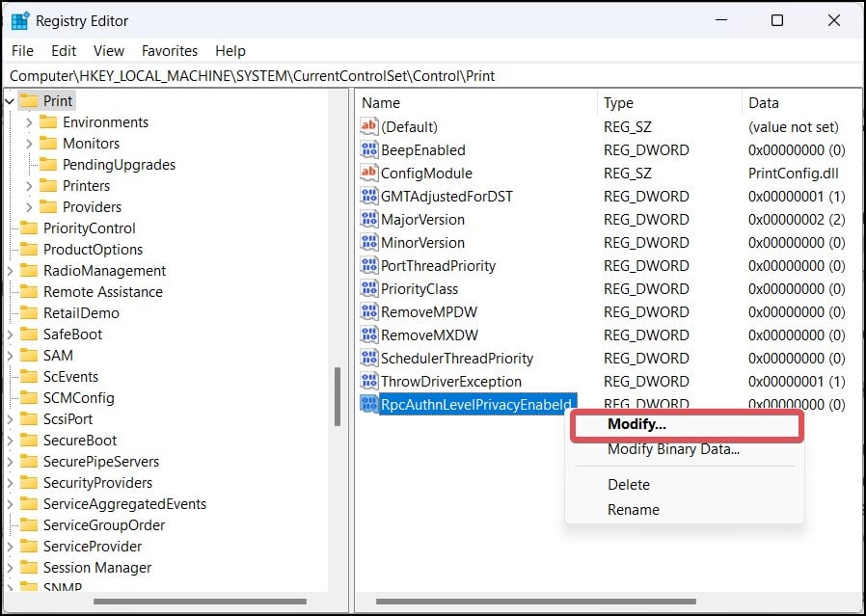The image size is (866, 616).
Task: Click the values pane horizontal scrollbar
Action: point(536,602)
